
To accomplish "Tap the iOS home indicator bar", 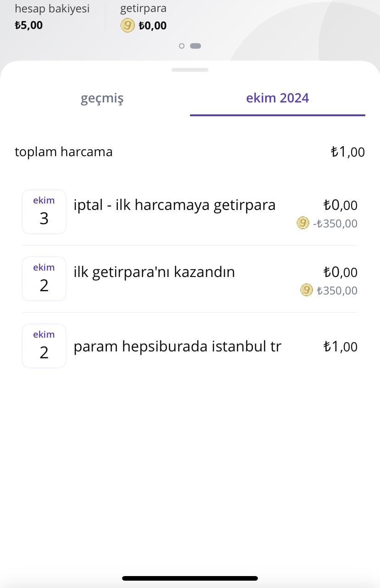I will [x=190, y=578].
